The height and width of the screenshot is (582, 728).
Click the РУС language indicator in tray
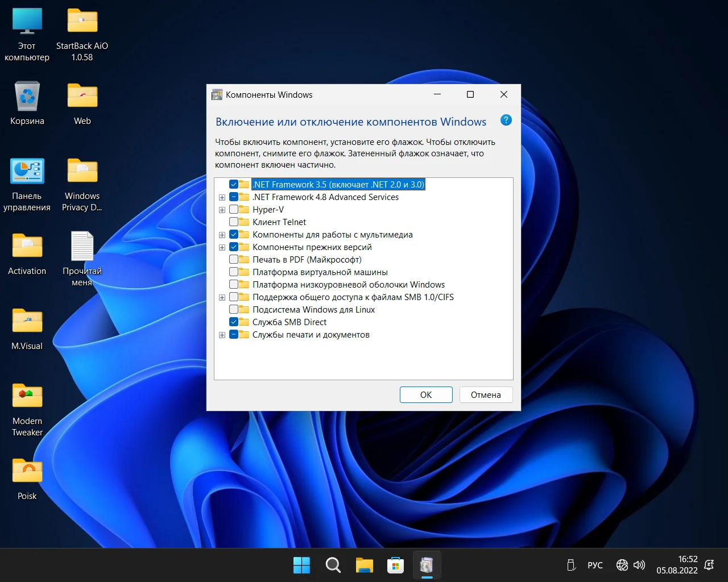tap(595, 565)
